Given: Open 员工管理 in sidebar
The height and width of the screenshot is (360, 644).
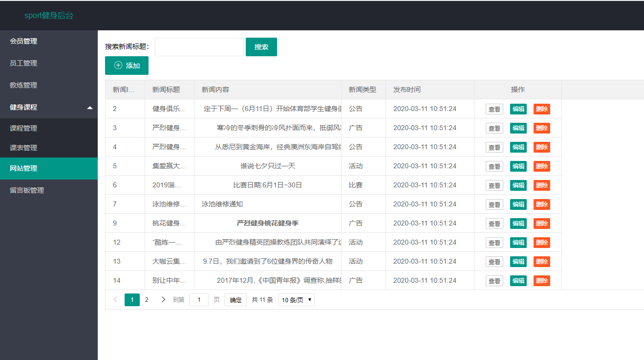Looking at the screenshot, I should pyautogui.click(x=49, y=63).
